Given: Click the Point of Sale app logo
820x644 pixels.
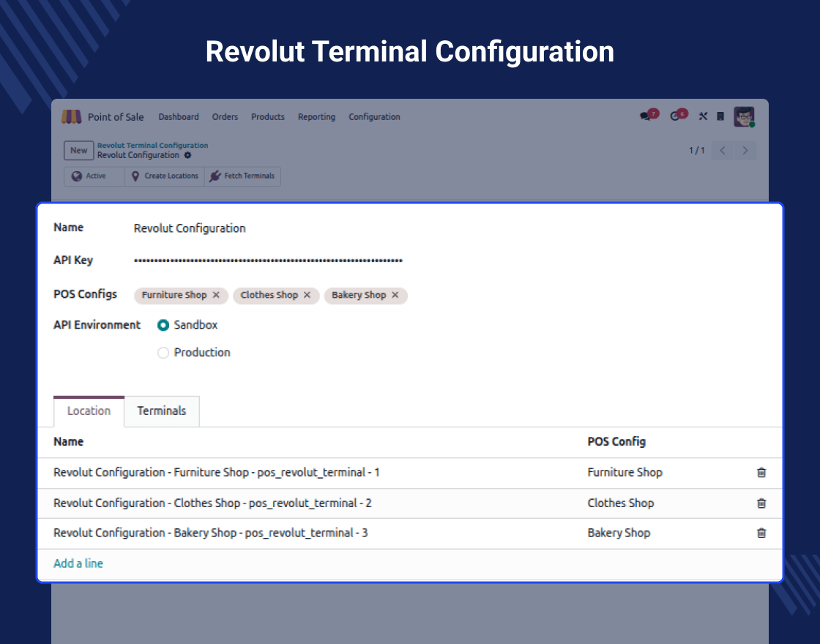Looking at the screenshot, I should [x=72, y=116].
